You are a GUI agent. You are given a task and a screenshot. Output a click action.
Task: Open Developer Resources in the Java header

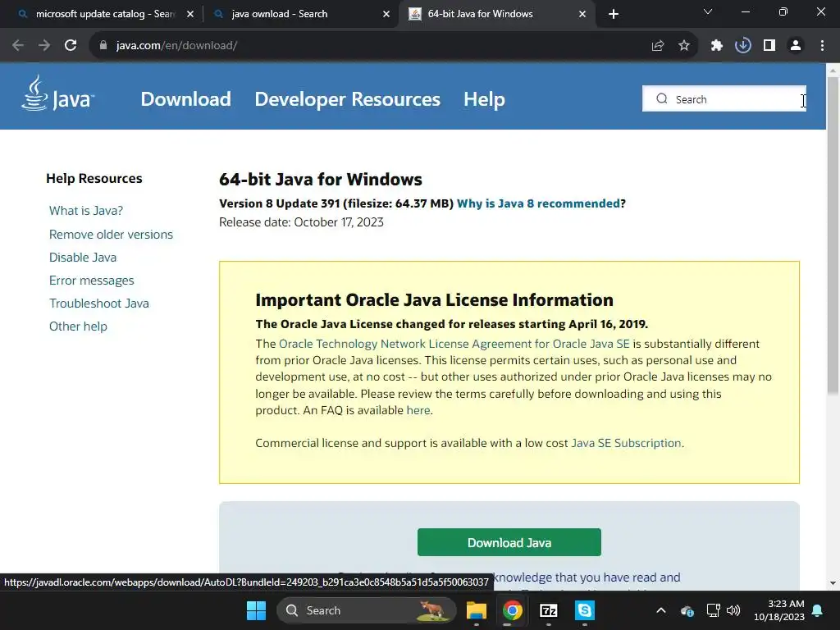pos(347,99)
